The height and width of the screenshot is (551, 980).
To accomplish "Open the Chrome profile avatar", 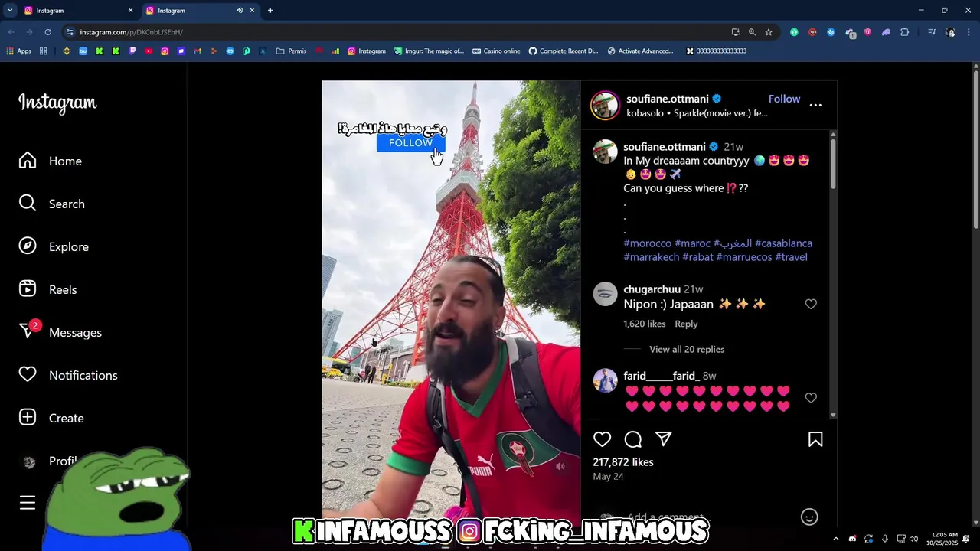I will point(950,32).
